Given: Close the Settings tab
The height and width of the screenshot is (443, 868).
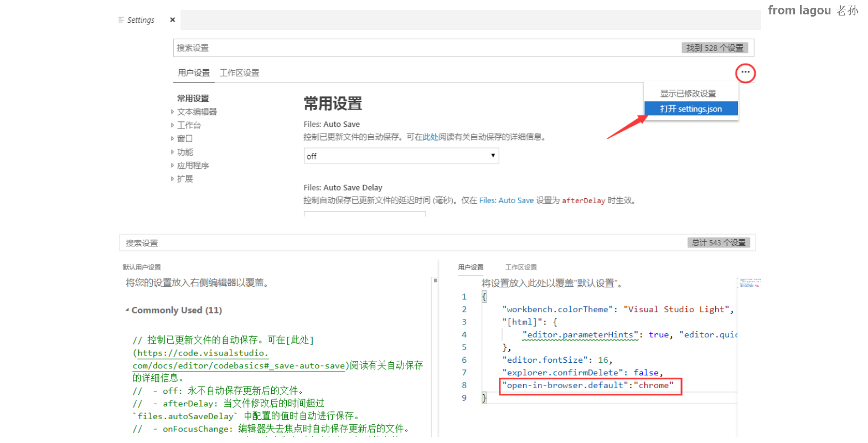Looking at the screenshot, I should tap(172, 20).
